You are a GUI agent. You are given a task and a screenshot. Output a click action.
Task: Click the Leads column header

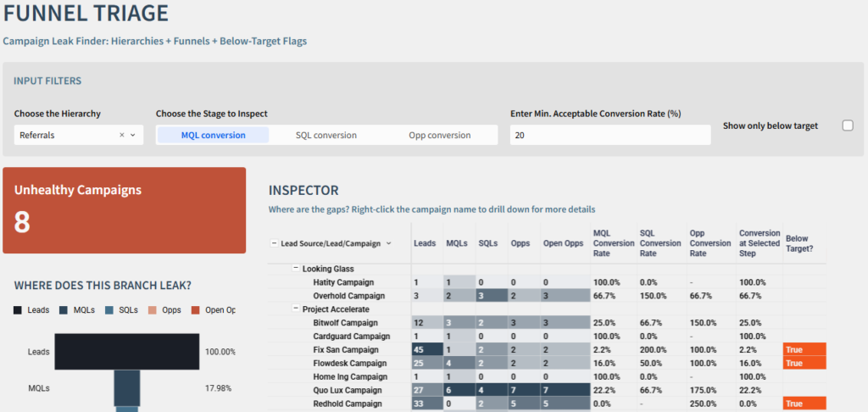[424, 243]
